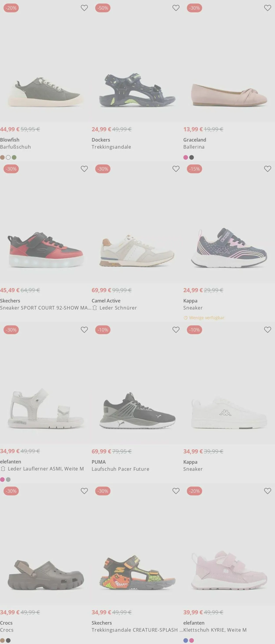The image size is (275, 644).
Task: Select pink color for Graceland Ballerina
Action: (186, 157)
